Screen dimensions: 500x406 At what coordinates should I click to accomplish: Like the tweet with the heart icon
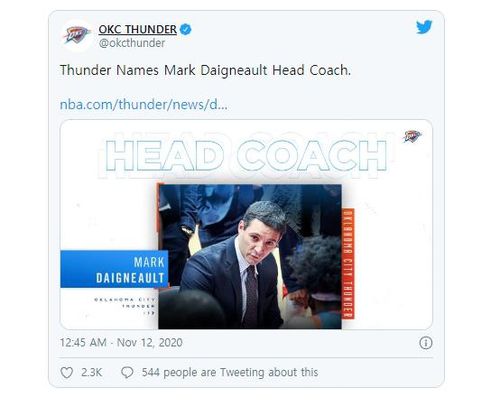coord(67,372)
